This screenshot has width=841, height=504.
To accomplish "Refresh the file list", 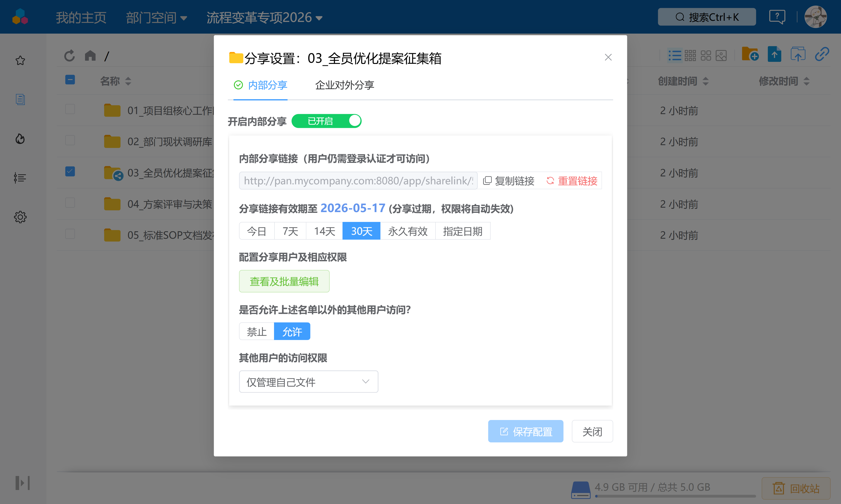I will 69,55.
